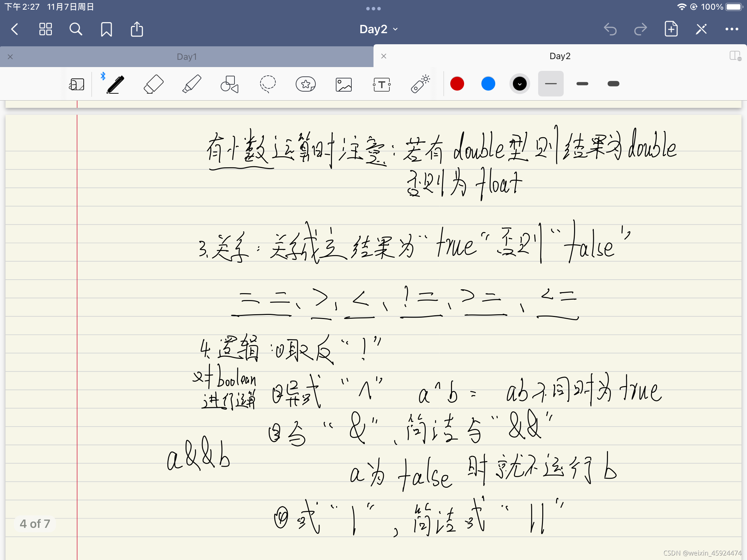Open search with the magnifier icon
The image size is (747, 560).
pos(76,29)
